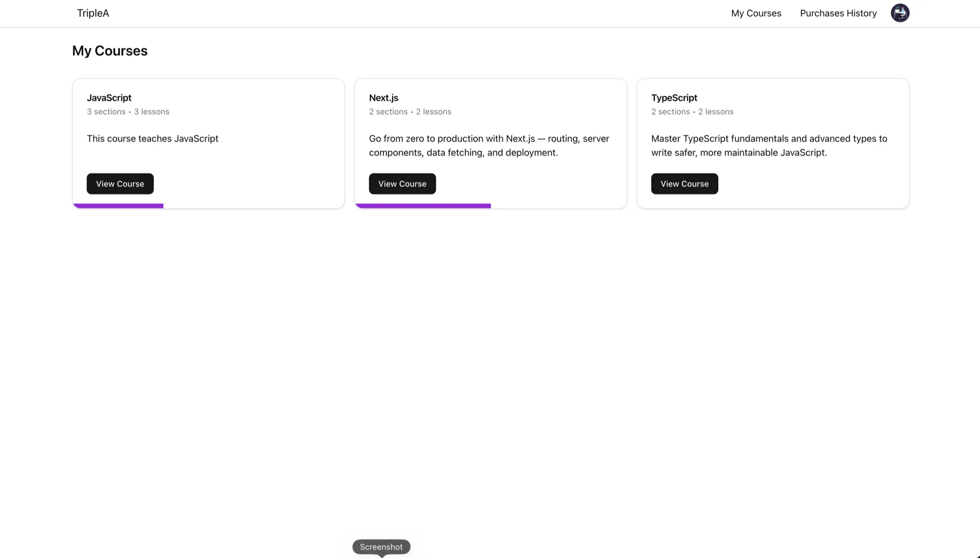The height and width of the screenshot is (558, 980).
Task: Click the '3 sections • 3 lessons' text
Action: pyautogui.click(x=128, y=112)
